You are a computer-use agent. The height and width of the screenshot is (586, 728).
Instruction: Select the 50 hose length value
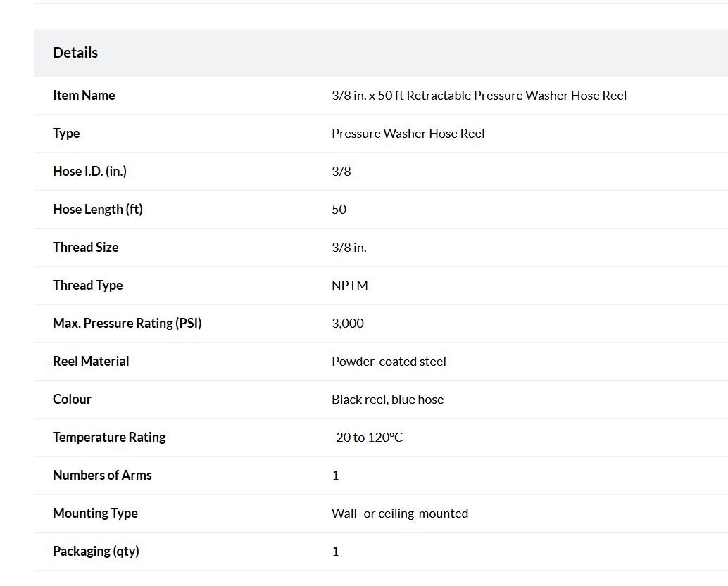pos(339,210)
